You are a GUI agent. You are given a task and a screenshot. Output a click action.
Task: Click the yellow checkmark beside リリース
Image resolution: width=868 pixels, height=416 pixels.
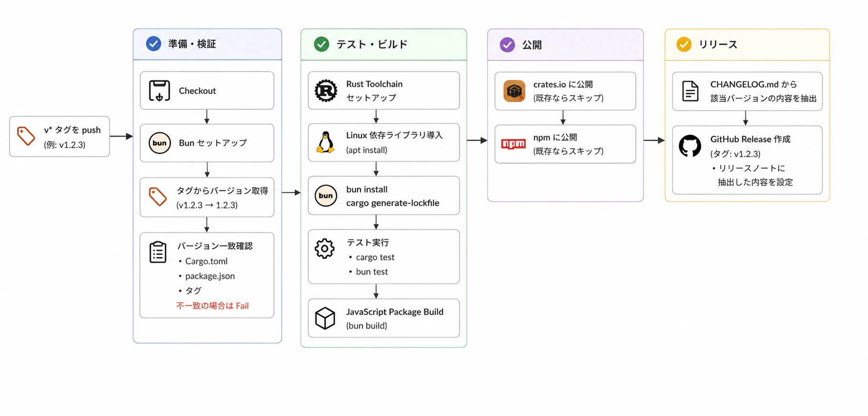684,44
